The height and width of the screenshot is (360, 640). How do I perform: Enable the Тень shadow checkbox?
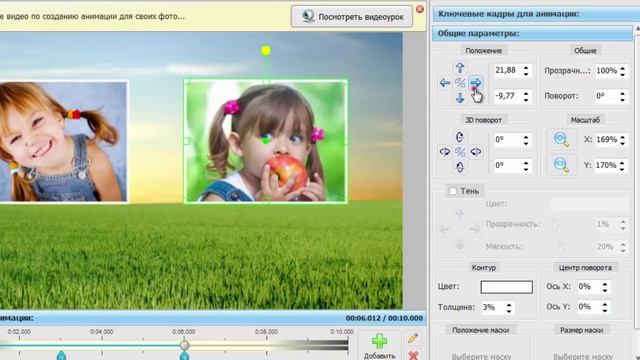pyautogui.click(x=453, y=191)
